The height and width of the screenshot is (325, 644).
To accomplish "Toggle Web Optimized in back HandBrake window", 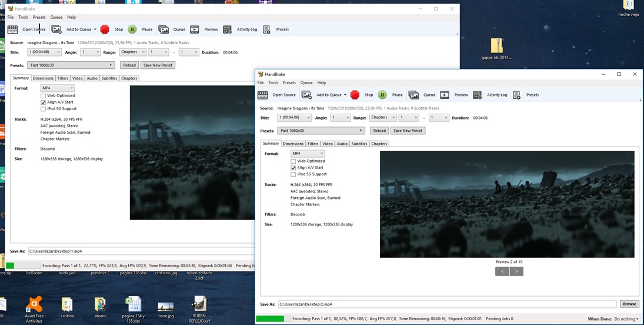I will [x=43, y=95].
